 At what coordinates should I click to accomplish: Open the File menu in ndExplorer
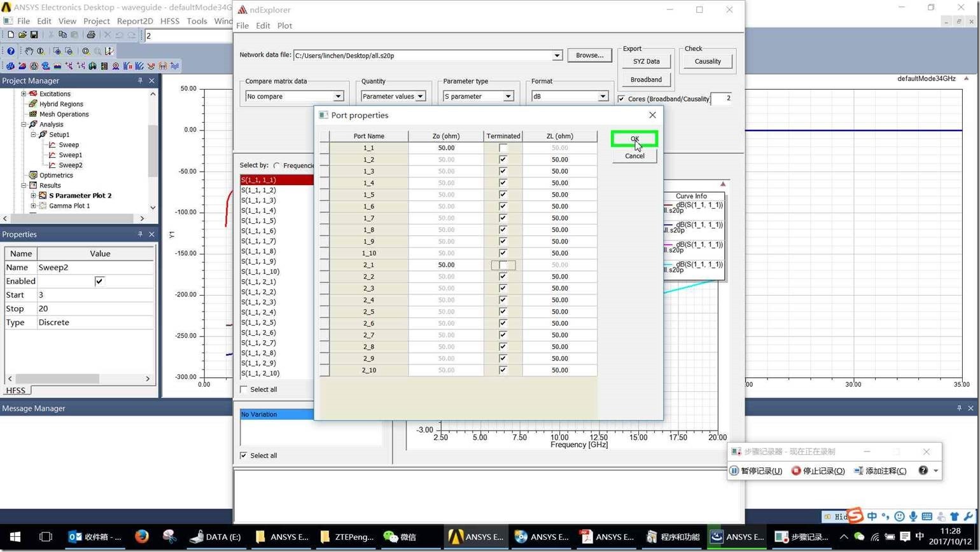[x=242, y=25]
